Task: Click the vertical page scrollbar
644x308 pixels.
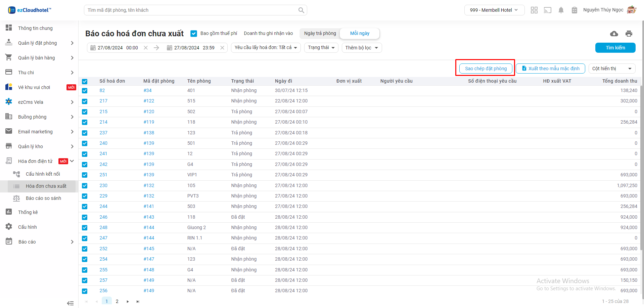Action: pos(642,168)
